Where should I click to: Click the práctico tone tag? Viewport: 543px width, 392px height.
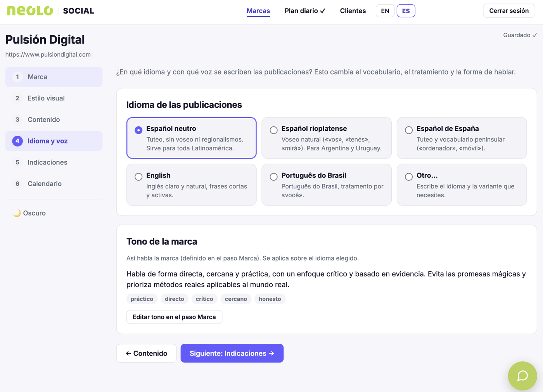point(142,299)
